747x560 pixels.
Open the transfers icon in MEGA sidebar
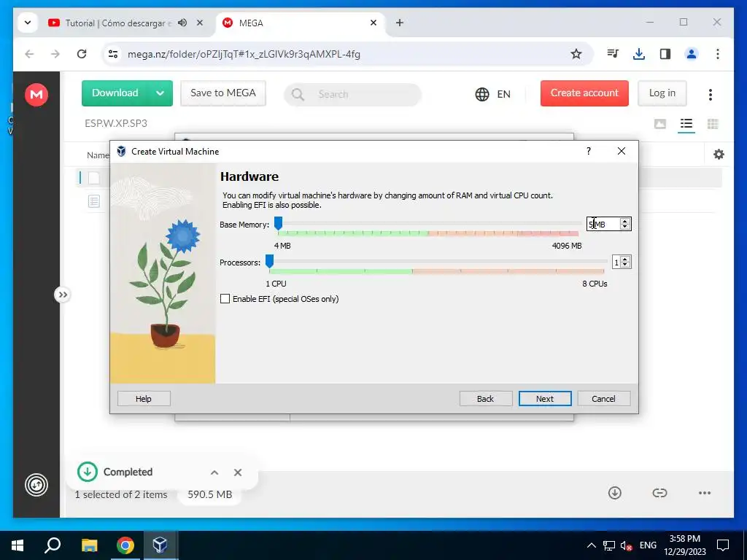tap(36, 485)
